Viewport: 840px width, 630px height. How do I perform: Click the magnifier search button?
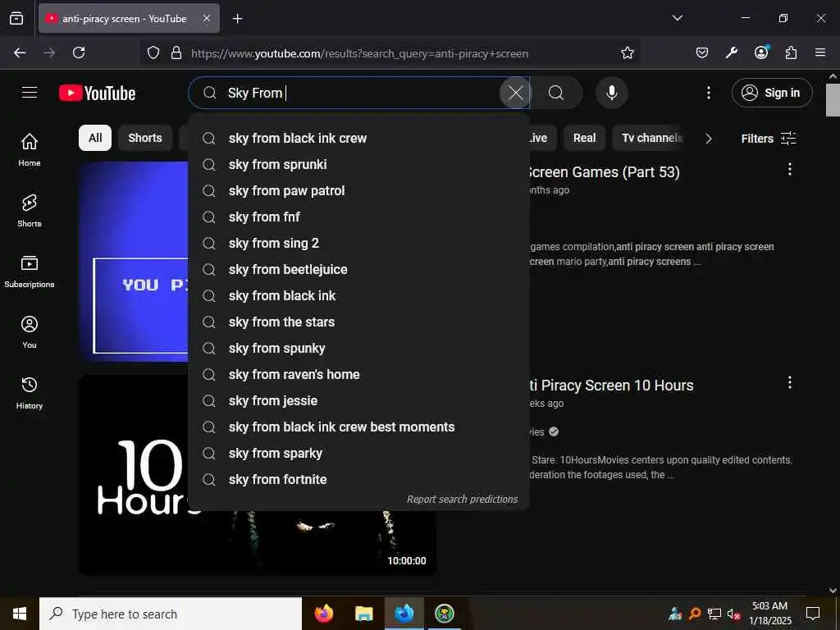coord(556,93)
